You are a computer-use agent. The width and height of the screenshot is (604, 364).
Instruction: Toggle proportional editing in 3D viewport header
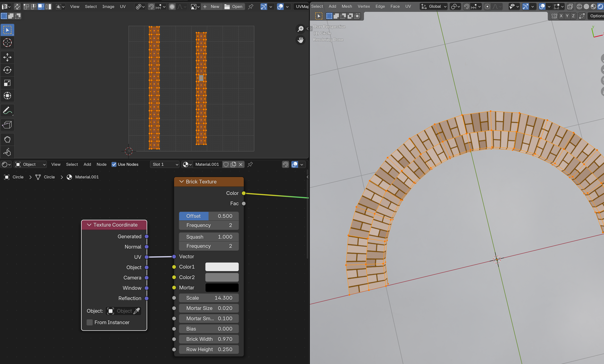pyautogui.click(x=487, y=7)
